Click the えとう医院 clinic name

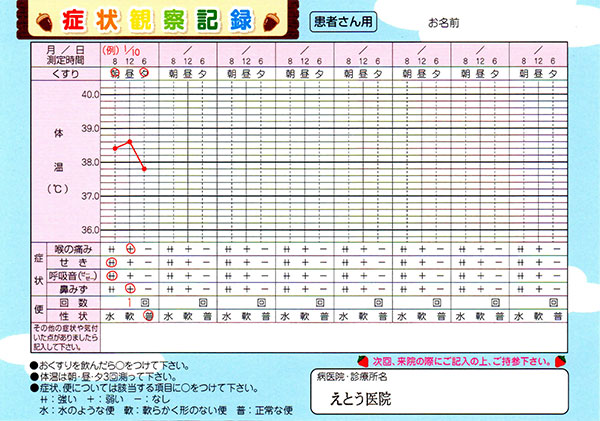coord(362,398)
